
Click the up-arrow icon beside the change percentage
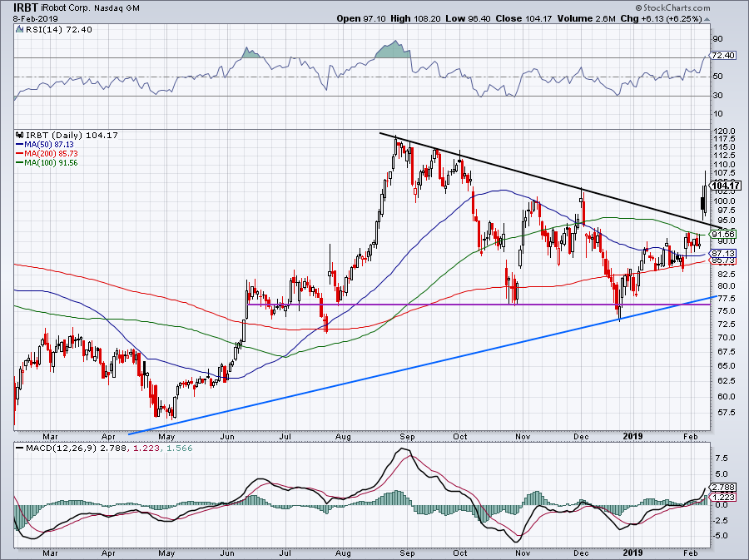click(x=707, y=19)
